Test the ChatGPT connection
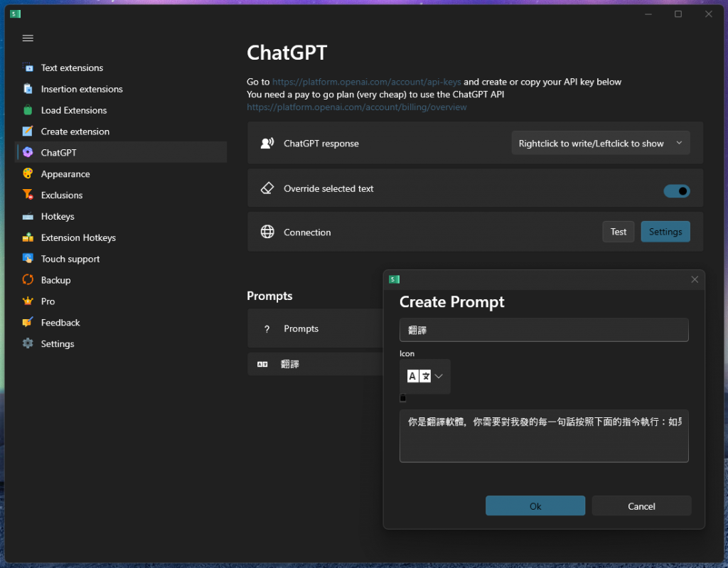 618,232
